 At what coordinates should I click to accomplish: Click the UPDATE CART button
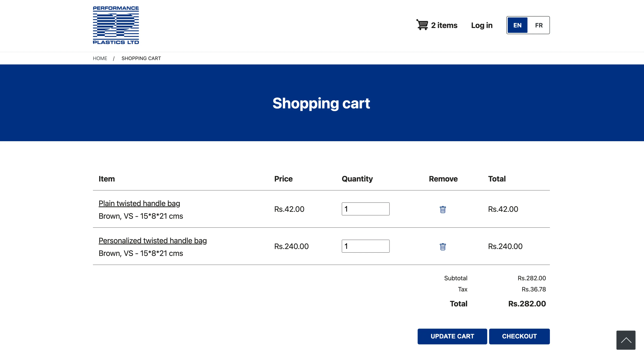452,337
